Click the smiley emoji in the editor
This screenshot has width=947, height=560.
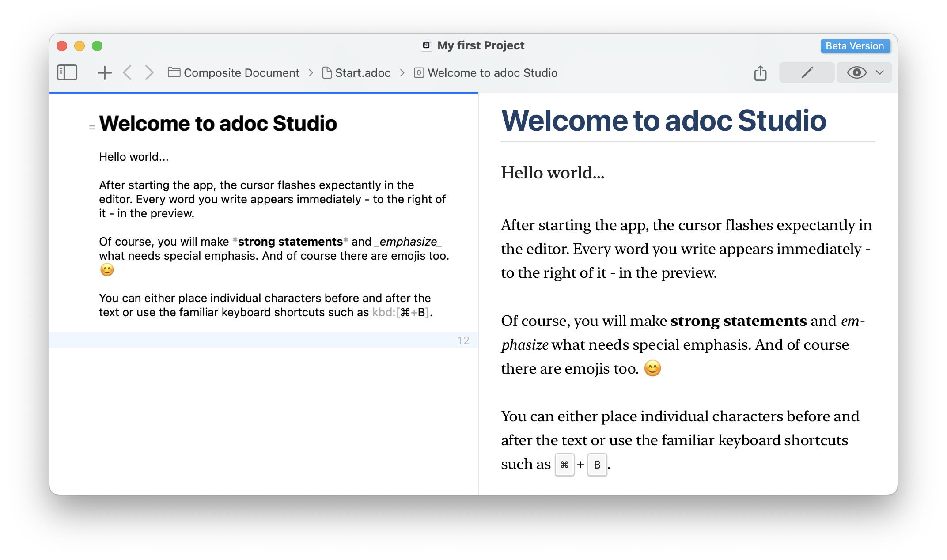click(107, 270)
